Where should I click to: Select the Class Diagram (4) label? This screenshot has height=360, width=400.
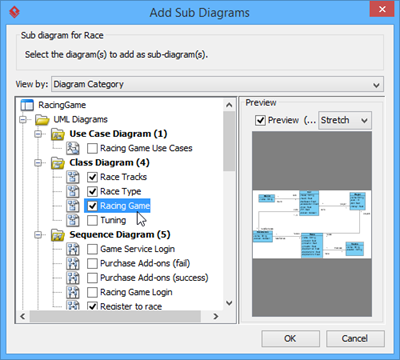[x=109, y=163]
